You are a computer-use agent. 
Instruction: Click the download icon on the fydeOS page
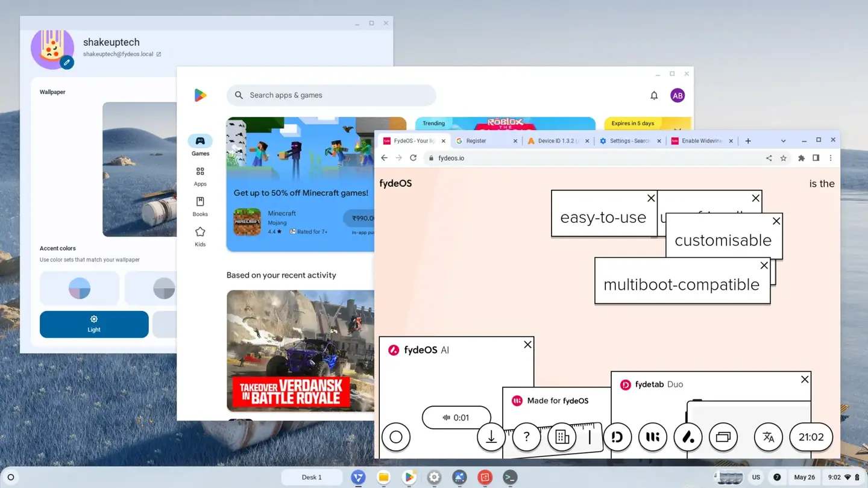coord(491,437)
